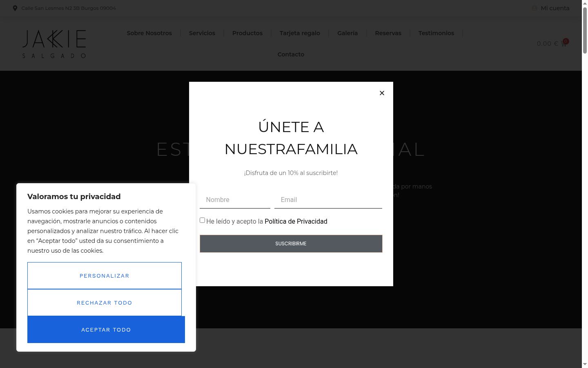This screenshot has width=588, height=368.
Task: Open the Sobre Nosotros menu
Action: [149, 33]
